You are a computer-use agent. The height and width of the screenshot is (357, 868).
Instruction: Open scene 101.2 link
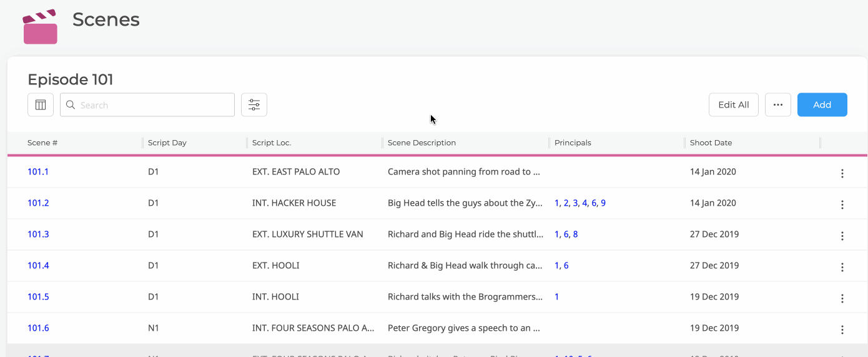pyautogui.click(x=38, y=203)
